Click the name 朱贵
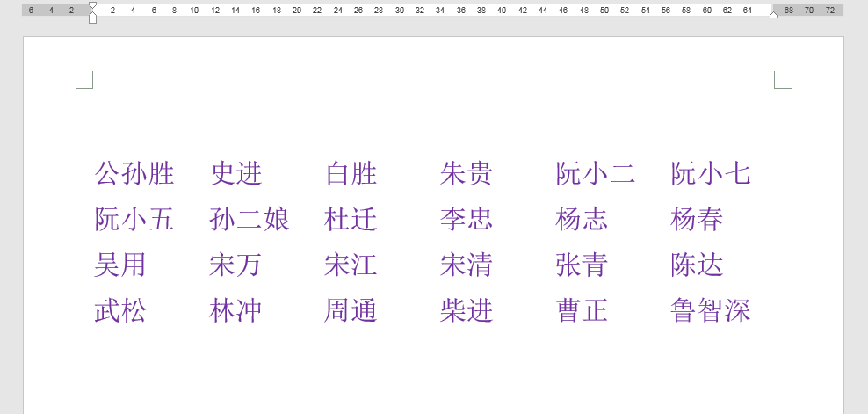Image resolution: width=868 pixels, height=414 pixels. [x=467, y=173]
